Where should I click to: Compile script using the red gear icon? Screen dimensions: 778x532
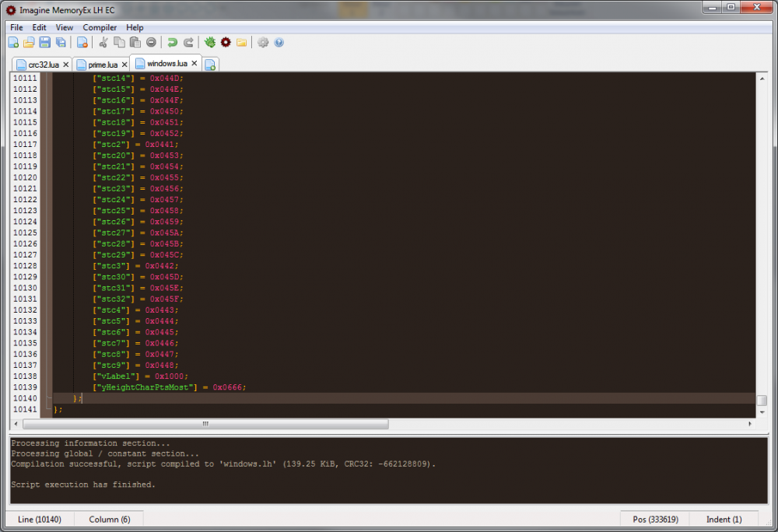226,43
